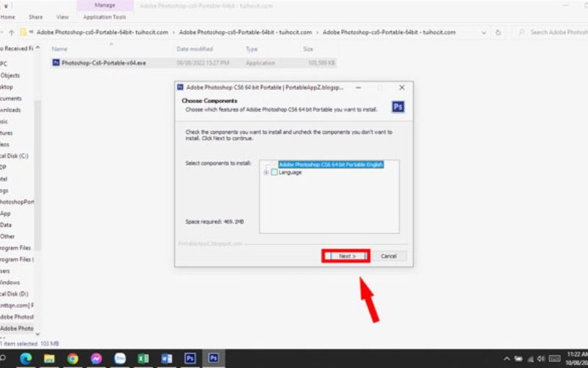Click the folder icon in the address bar
588x368 pixels.
click(23, 32)
